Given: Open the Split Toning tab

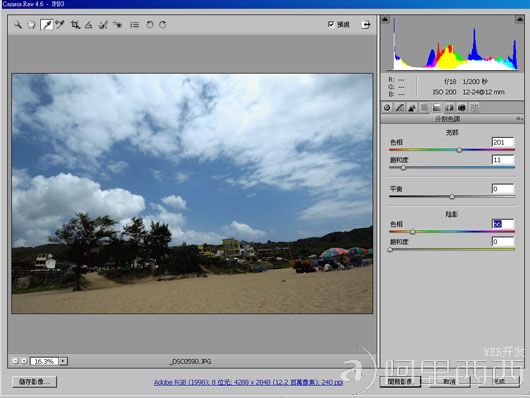Looking at the screenshot, I should click(437, 108).
